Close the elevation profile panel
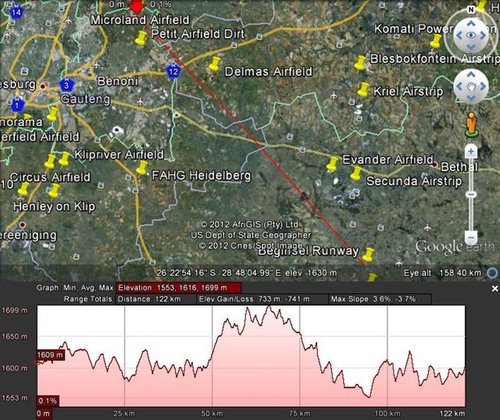500x420 pixels. tap(495, 289)
